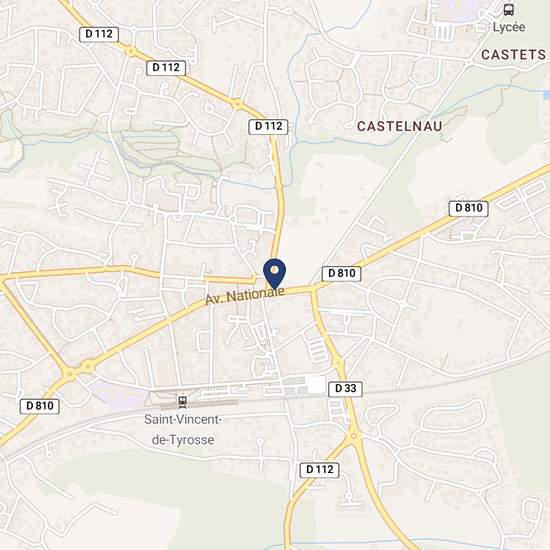Click the second D 112 shield from top
This screenshot has width=550, height=550.
(166, 68)
